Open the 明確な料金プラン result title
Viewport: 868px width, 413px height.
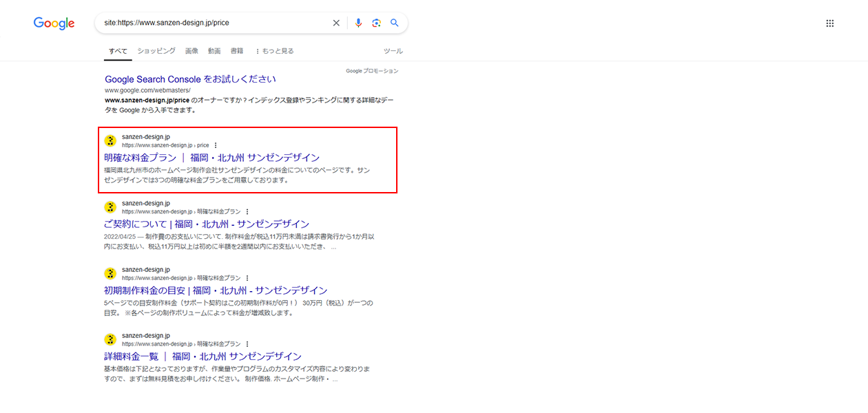click(212, 158)
